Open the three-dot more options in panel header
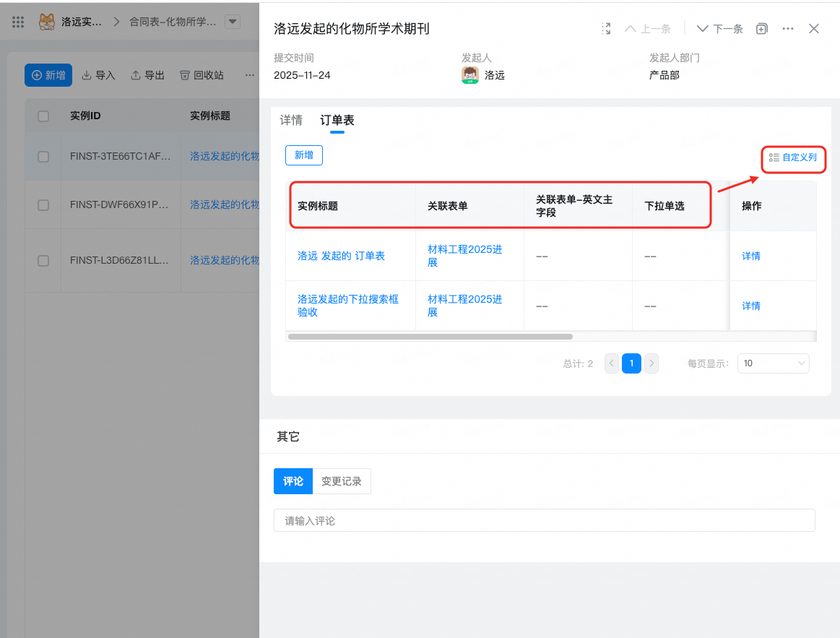The width and height of the screenshot is (840, 638). pos(788,29)
